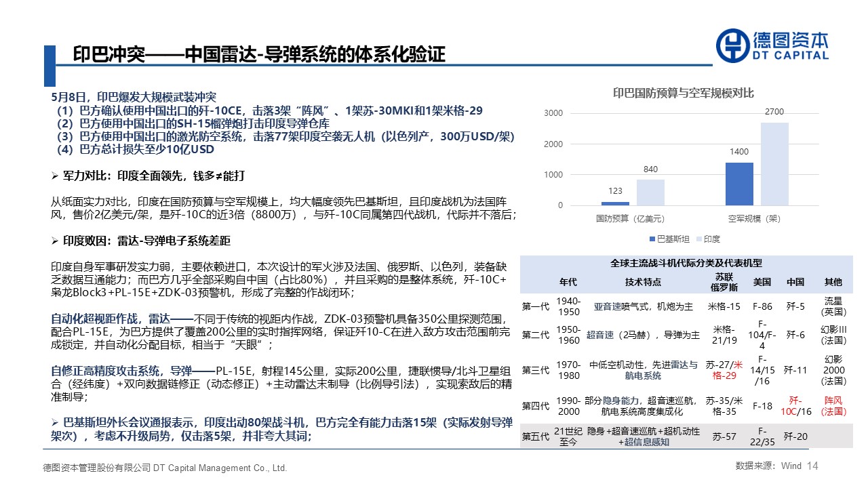Click the 流星(英国) table cell
868x488 pixels.
[833, 306]
